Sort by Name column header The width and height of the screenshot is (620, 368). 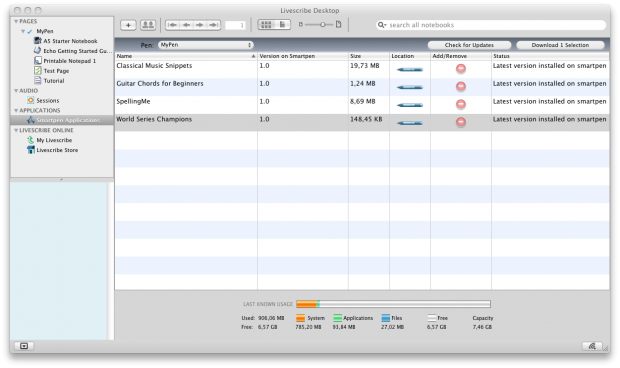186,56
